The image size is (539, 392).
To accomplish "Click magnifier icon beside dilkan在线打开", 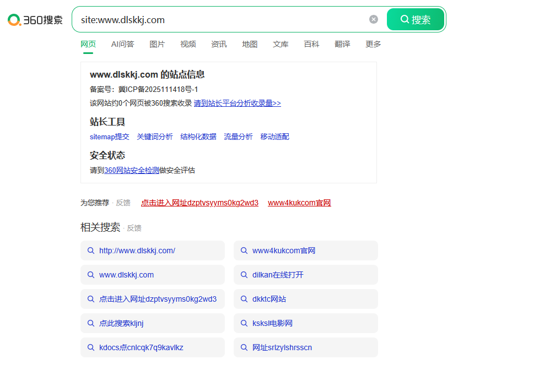I will (244, 275).
